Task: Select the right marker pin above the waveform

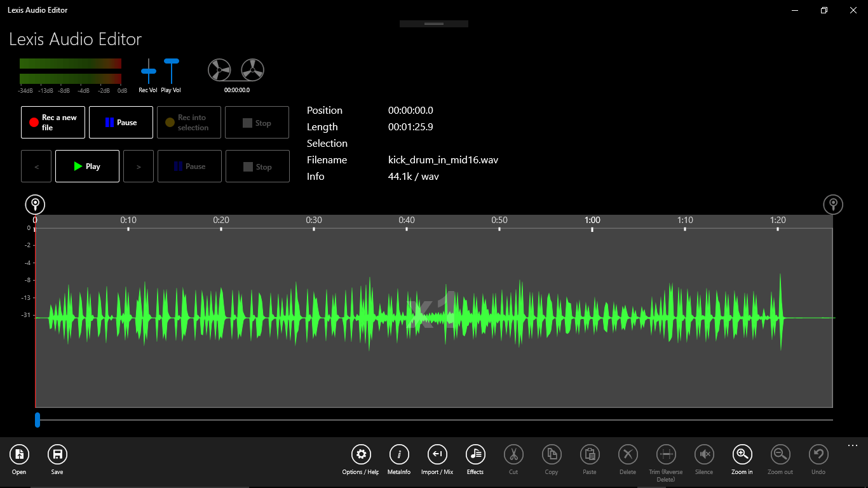Action: (833, 204)
